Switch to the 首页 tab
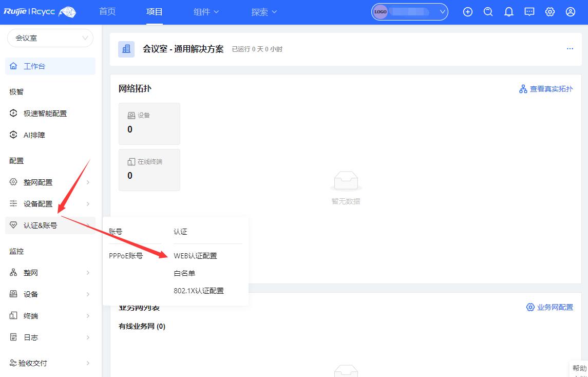Screen dimensions: 588x377 coord(107,12)
